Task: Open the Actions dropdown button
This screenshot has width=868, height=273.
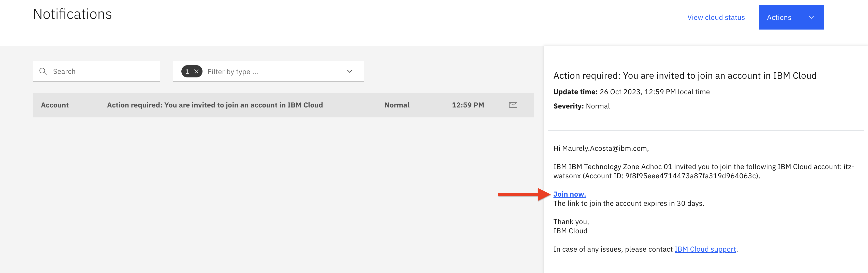Action: coord(791,17)
